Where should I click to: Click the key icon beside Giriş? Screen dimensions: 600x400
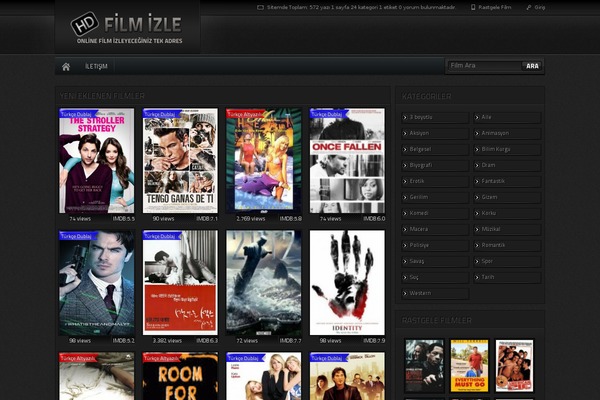[x=529, y=7]
